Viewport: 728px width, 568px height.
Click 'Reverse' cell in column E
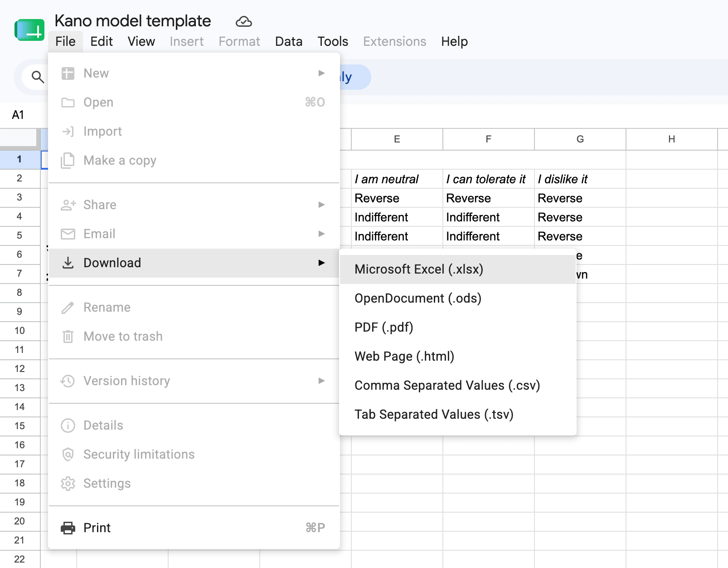(397, 198)
